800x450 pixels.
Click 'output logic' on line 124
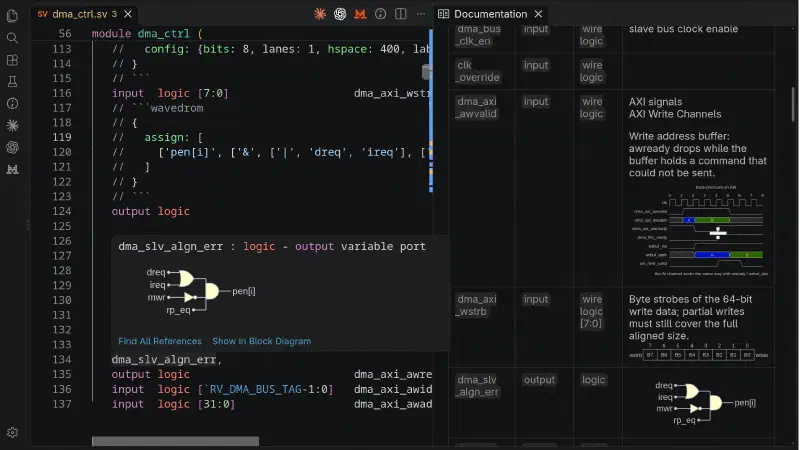pos(151,211)
